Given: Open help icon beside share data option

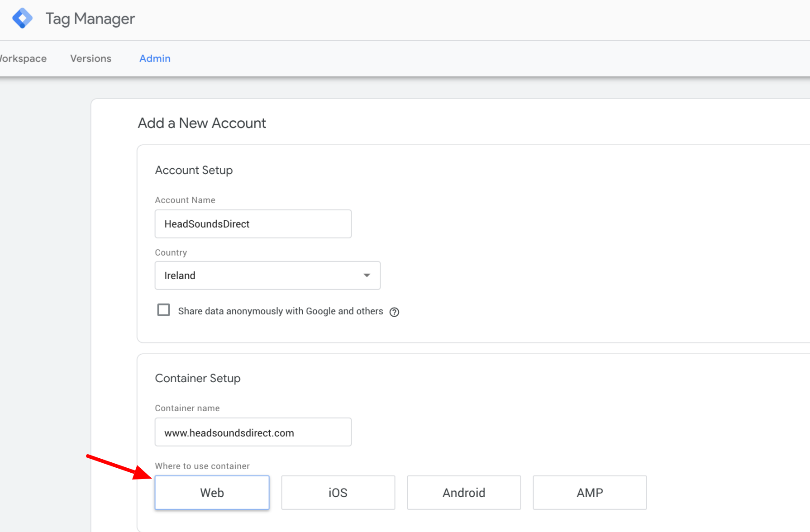Looking at the screenshot, I should 394,312.
